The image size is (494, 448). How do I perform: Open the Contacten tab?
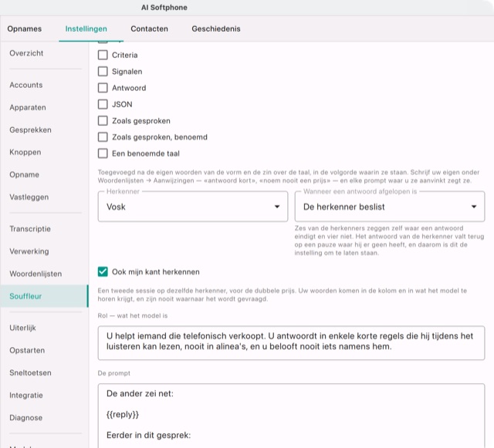tap(149, 29)
